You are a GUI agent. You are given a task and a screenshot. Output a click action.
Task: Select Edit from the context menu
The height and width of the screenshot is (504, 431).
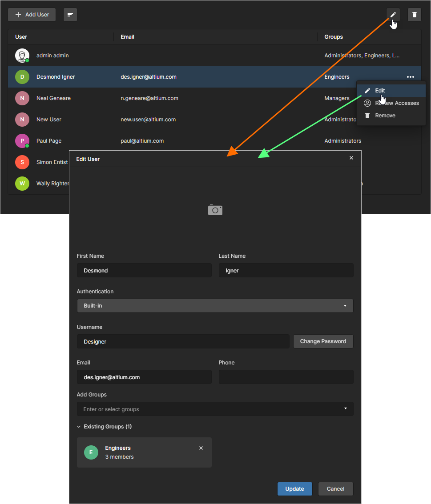[x=380, y=90]
